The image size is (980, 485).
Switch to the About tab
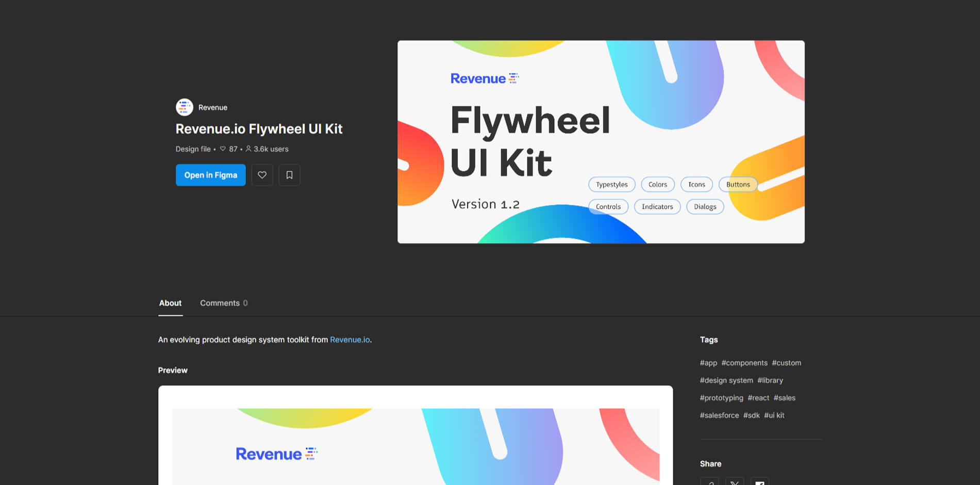pos(170,303)
